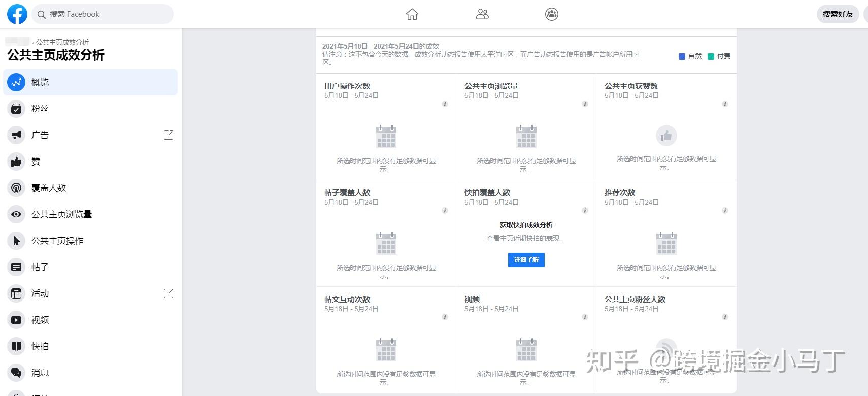Click the 消息 chat bubbles icon
Image resolution: width=868 pixels, height=396 pixels.
click(16, 373)
